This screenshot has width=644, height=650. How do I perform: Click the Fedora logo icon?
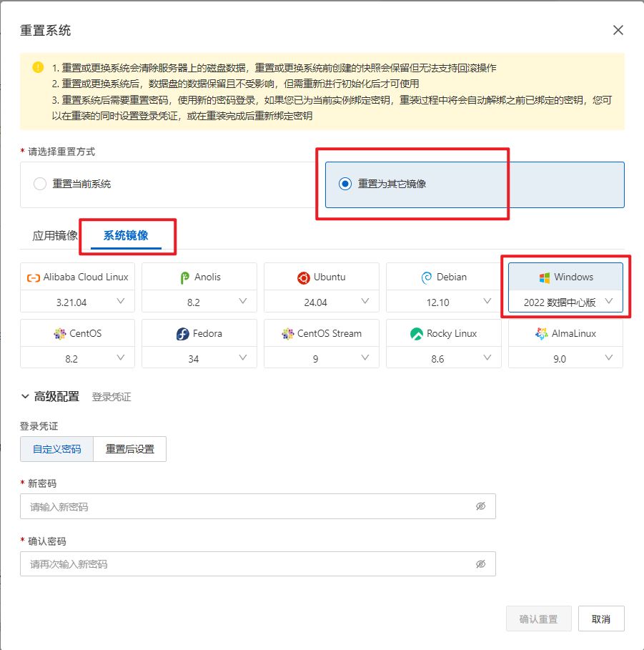182,334
